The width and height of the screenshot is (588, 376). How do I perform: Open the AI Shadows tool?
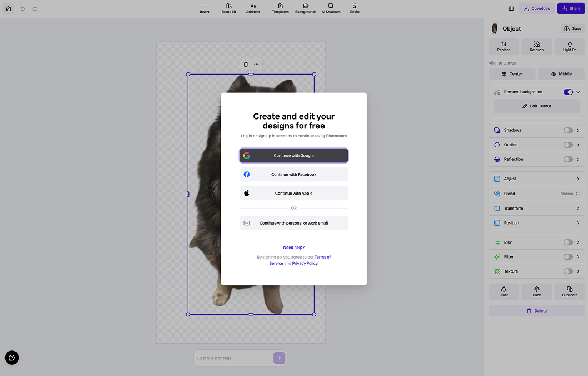331,9
